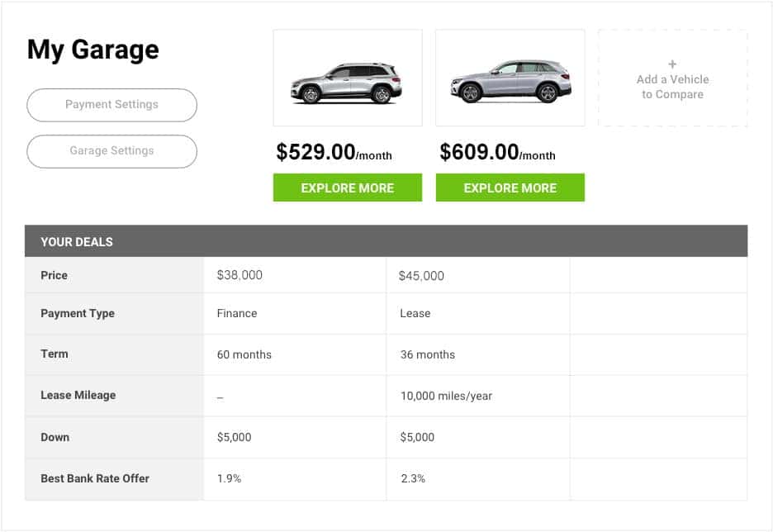Click the 36 months term value

428,354
